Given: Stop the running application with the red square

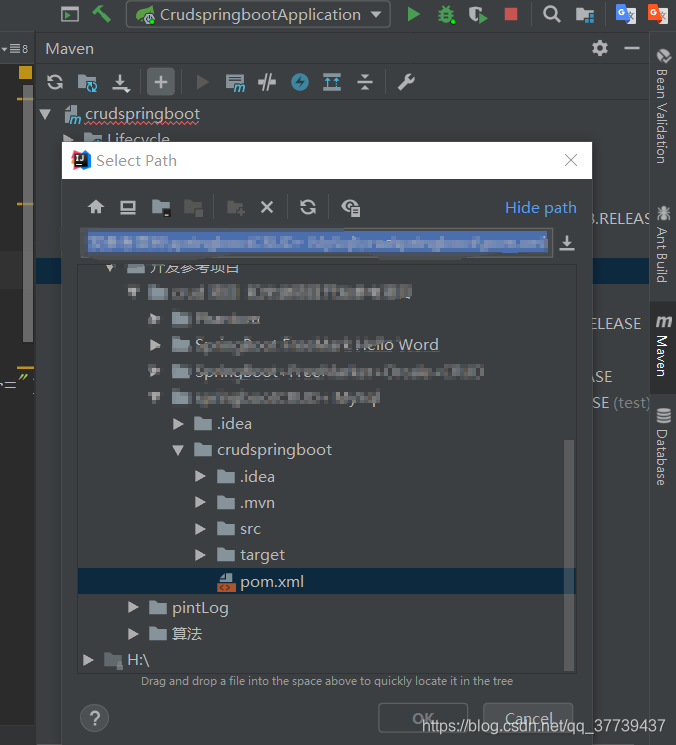Looking at the screenshot, I should click(x=511, y=14).
